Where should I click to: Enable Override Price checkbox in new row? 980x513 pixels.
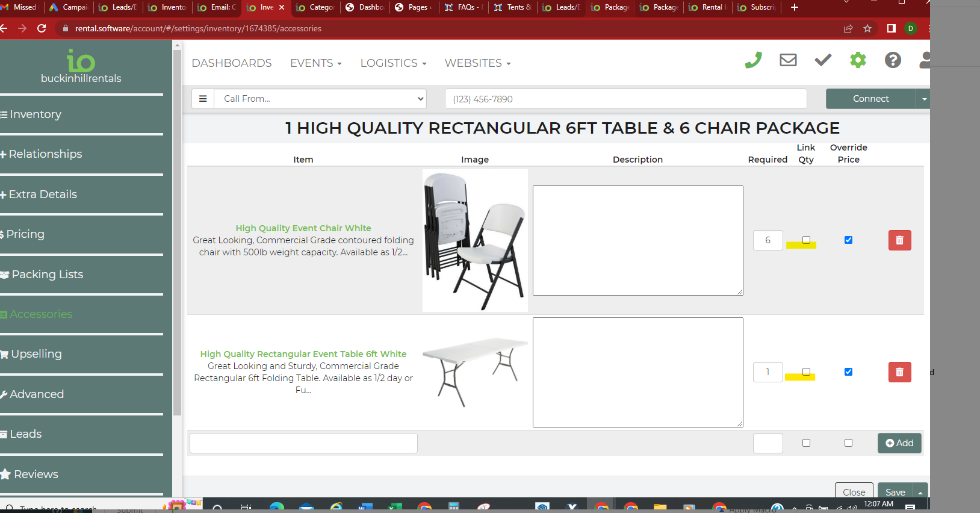pos(848,443)
